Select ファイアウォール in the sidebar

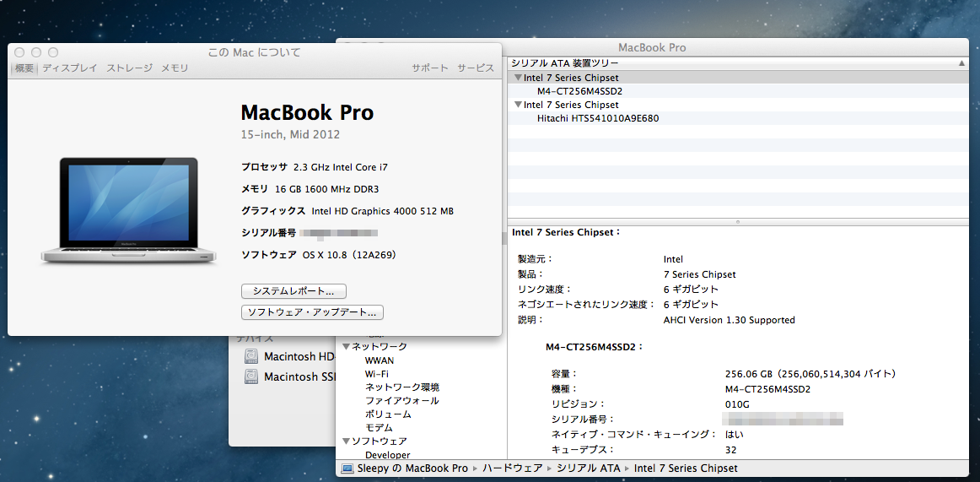click(x=402, y=401)
